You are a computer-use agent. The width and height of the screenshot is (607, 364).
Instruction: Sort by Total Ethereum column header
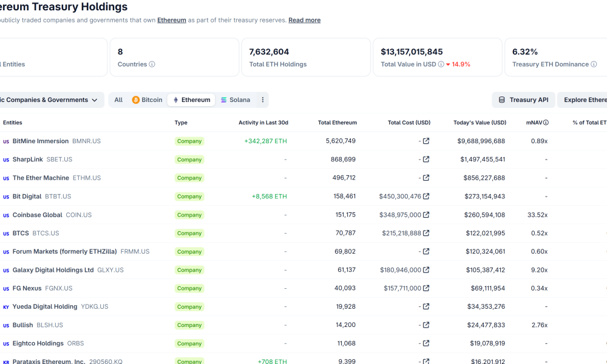[x=337, y=122]
